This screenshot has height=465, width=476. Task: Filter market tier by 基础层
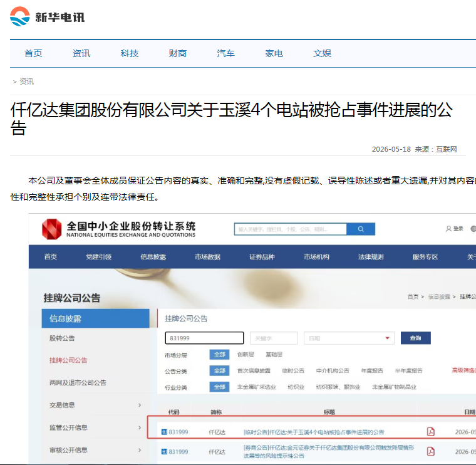(x=274, y=355)
